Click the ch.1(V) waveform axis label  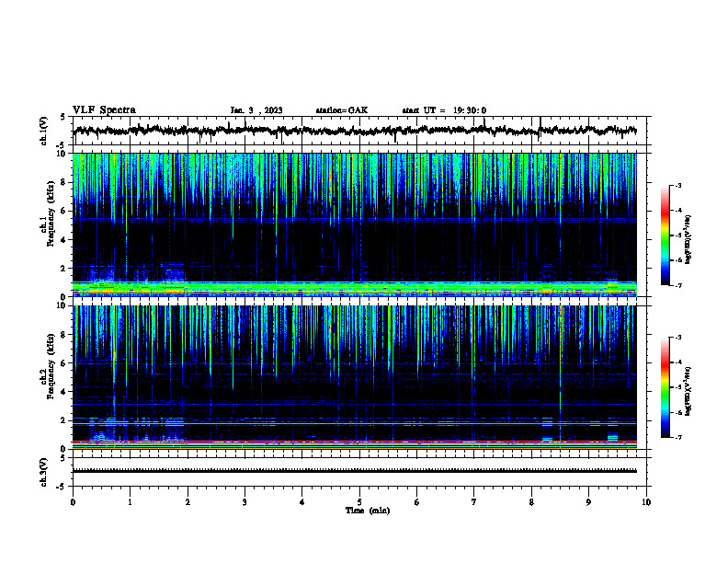coord(44,131)
